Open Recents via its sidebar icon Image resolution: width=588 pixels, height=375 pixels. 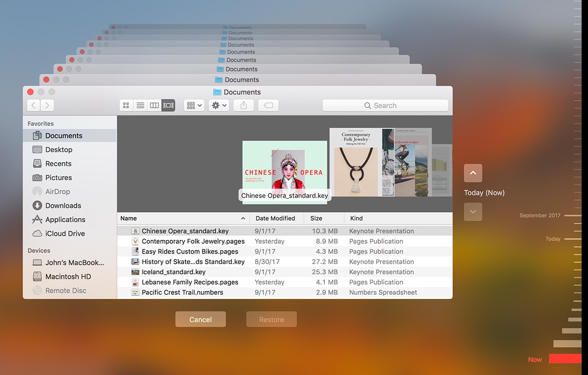(x=37, y=164)
